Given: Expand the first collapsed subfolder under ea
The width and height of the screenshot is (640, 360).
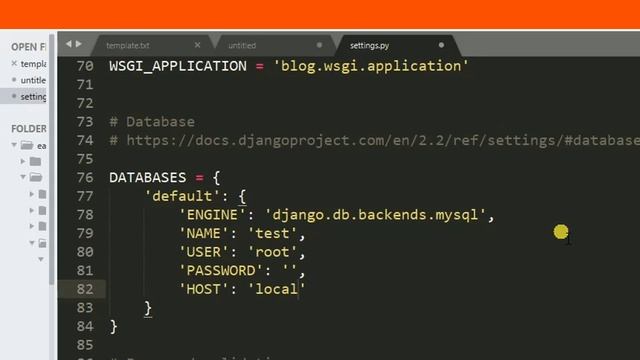Looking at the screenshot, I should [23, 161].
